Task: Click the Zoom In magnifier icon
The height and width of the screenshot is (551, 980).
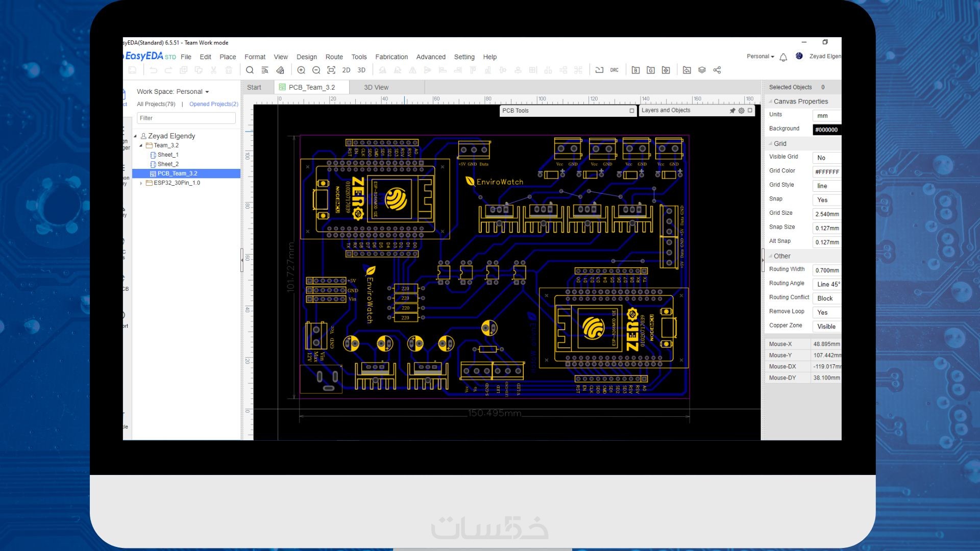Action: click(301, 70)
